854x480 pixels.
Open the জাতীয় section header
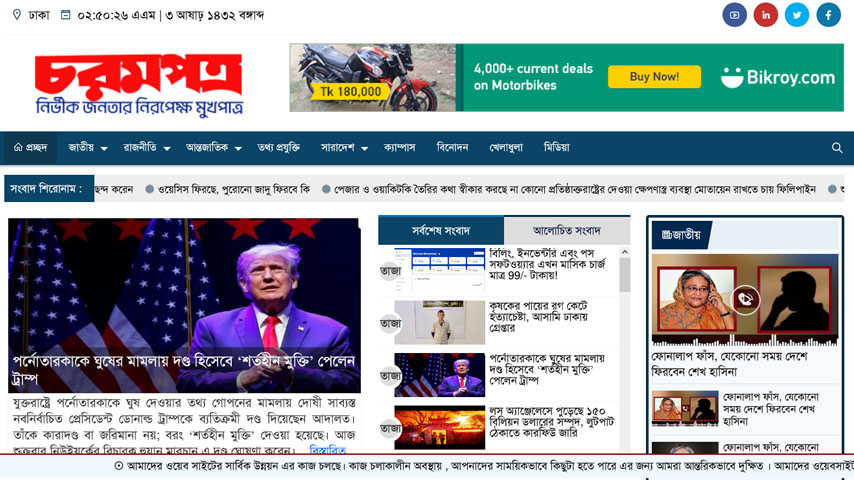[x=681, y=235]
